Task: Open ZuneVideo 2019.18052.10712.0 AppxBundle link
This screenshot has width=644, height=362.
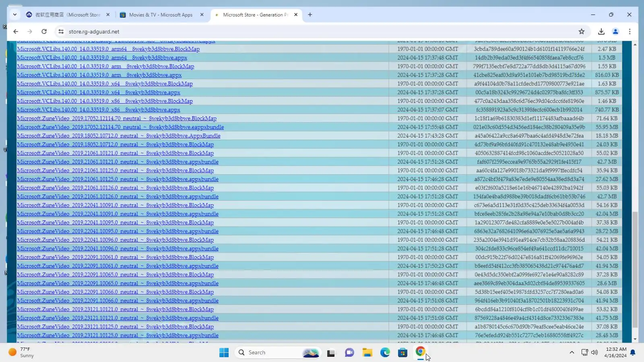Action: pos(119,136)
